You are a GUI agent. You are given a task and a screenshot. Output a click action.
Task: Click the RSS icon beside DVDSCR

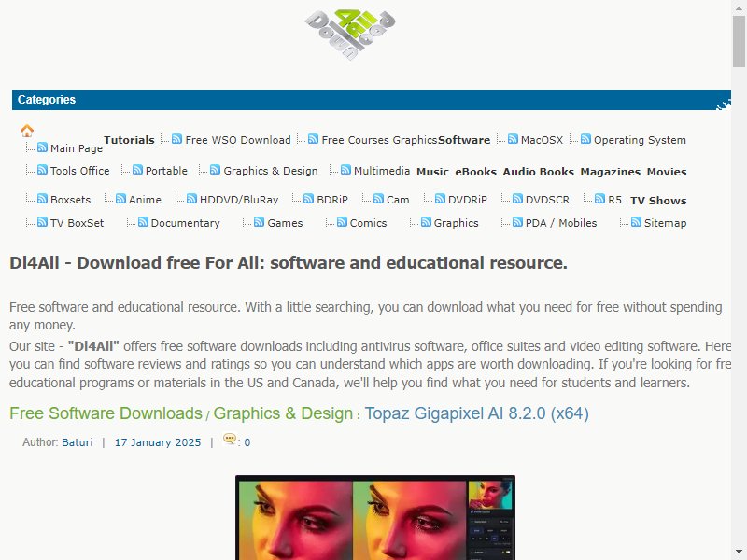[517, 199]
